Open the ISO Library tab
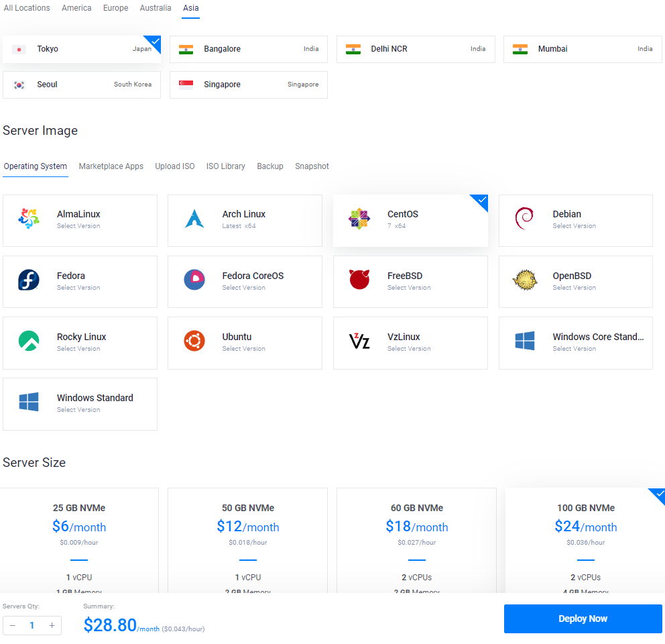Screen dimensions: 665x644 coord(226,166)
